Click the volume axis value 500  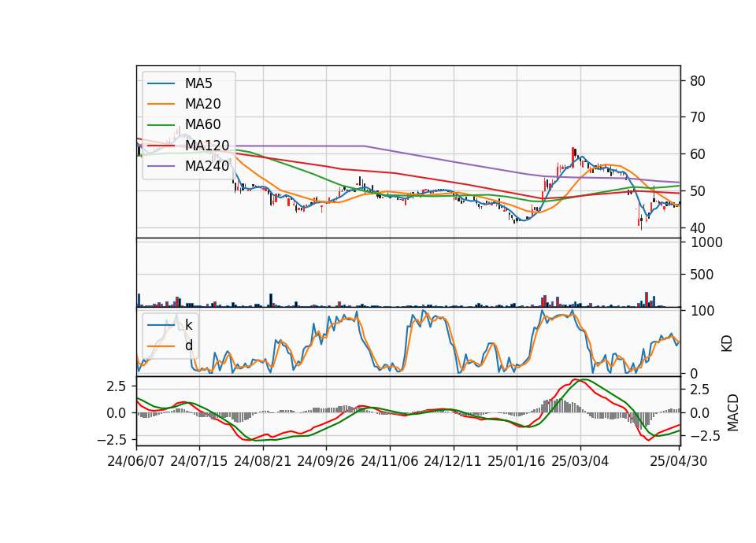point(702,275)
